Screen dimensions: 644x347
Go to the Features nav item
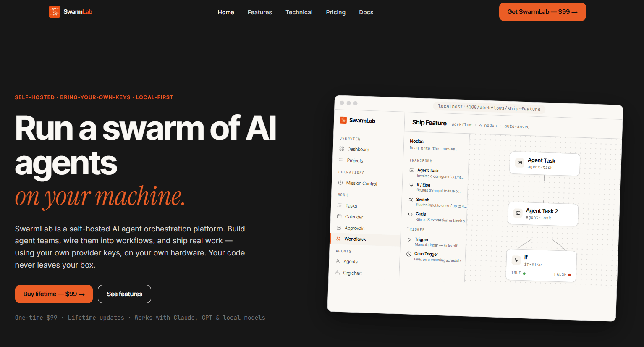(x=260, y=12)
